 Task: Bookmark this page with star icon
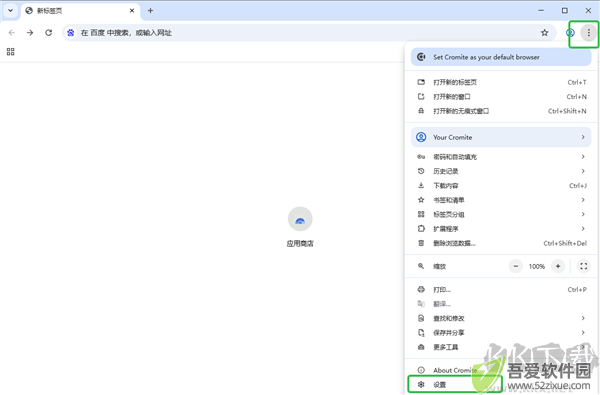pos(545,33)
